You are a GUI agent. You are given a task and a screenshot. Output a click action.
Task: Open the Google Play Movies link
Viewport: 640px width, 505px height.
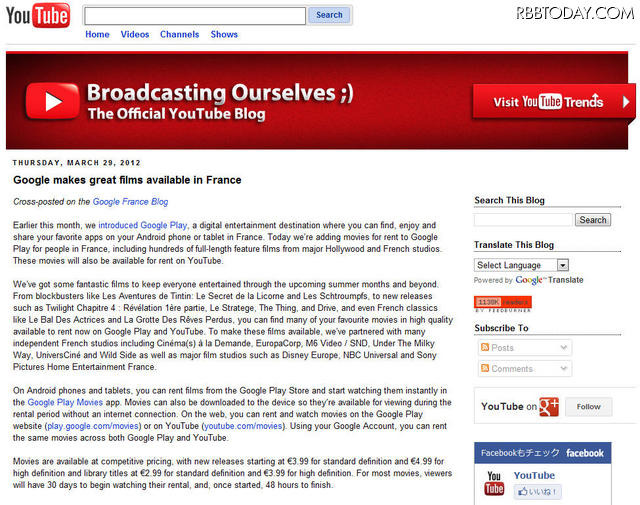coord(65,403)
